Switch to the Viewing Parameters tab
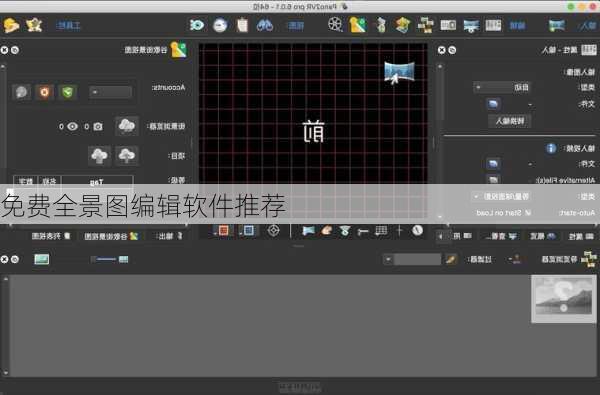This screenshot has height=395, width=600. 501,236
